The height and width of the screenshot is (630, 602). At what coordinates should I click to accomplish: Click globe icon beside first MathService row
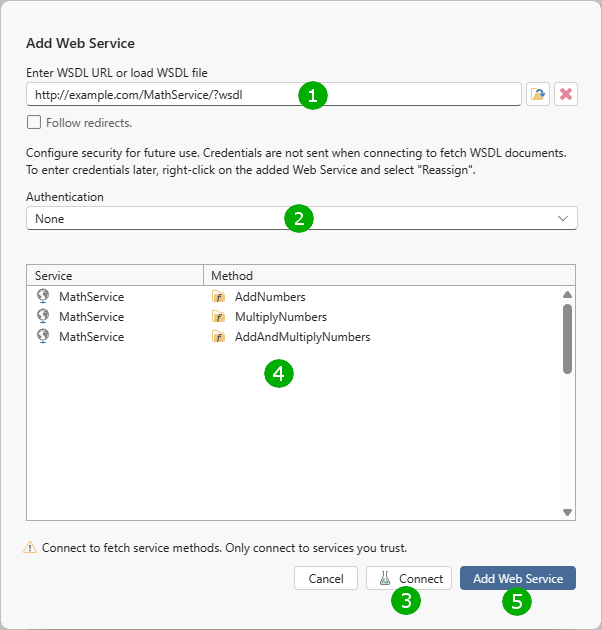click(43, 296)
